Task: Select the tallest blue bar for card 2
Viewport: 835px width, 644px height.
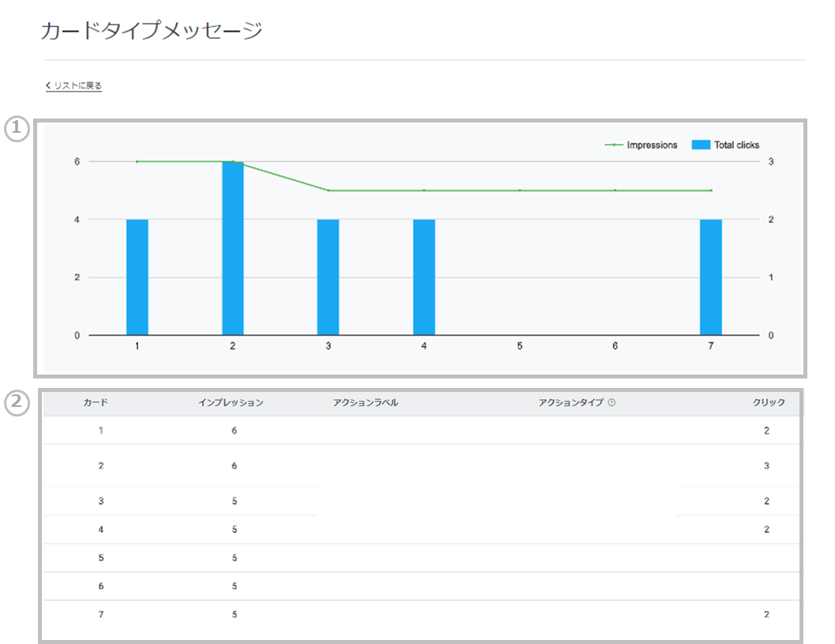Action: click(x=232, y=248)
